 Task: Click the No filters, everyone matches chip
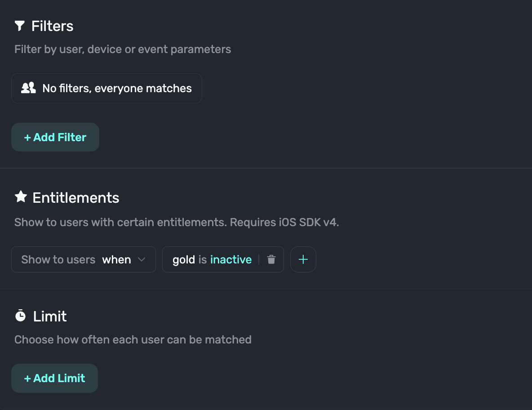coord(106,88)
